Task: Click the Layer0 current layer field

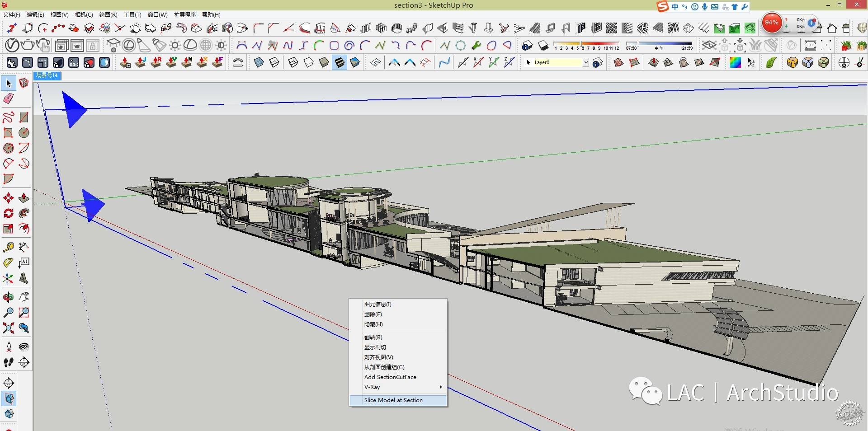Action: [x=557, y=62]
